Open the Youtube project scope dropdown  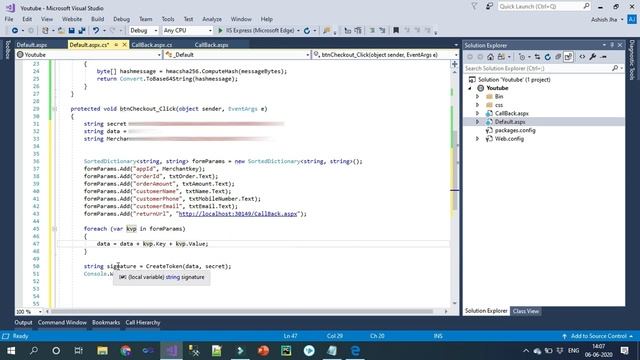click(x=159, y=55)
